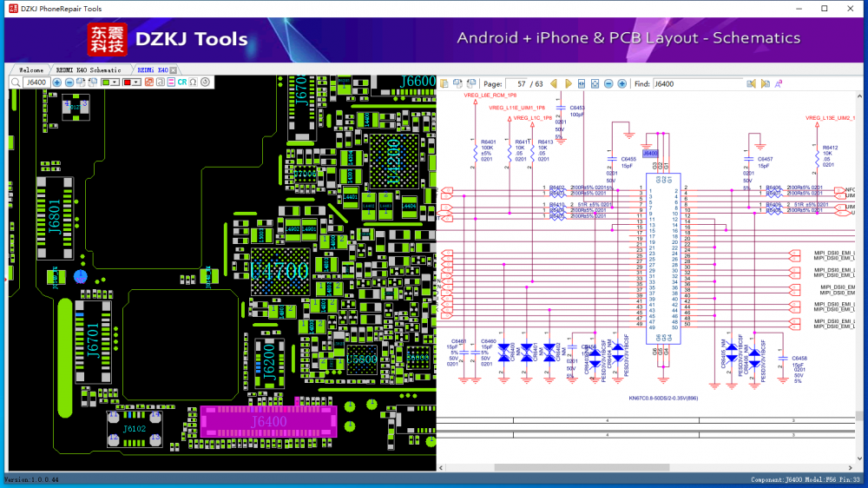868x488 pixels.
Task: Zoom in on the PCB layout
Action: coord(57,82)
